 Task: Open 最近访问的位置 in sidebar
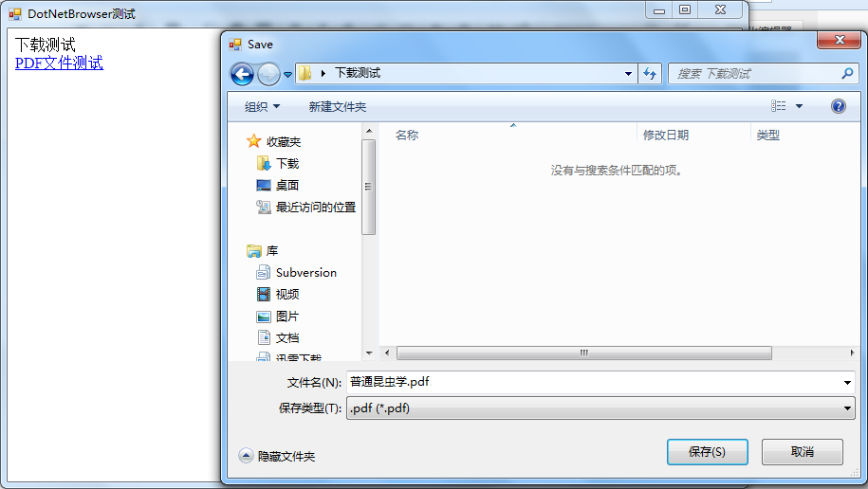(305, 207)
